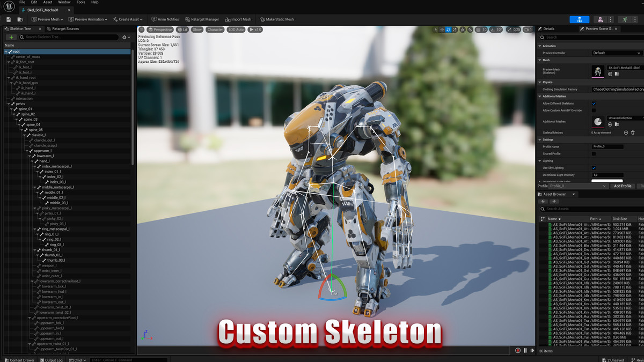Toggle the Shared Profile checkbox
Screen dimensions: 644x362
coord(594,154)
